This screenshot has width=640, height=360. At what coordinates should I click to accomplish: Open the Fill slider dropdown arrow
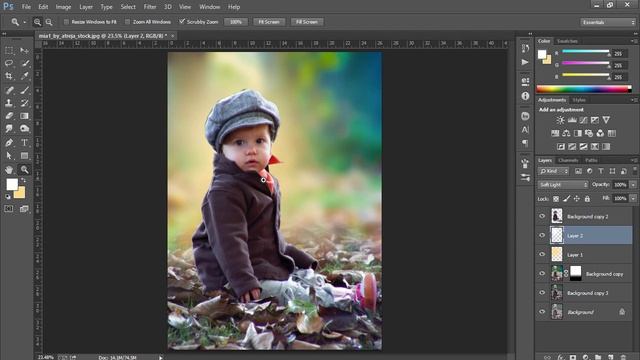coord(633,198)
